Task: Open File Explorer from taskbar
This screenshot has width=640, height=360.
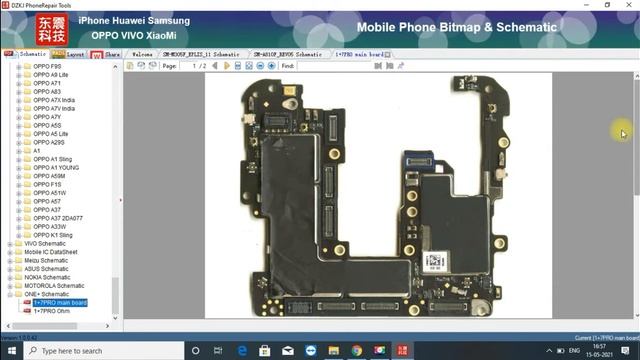Action: (x=333, y=351)
